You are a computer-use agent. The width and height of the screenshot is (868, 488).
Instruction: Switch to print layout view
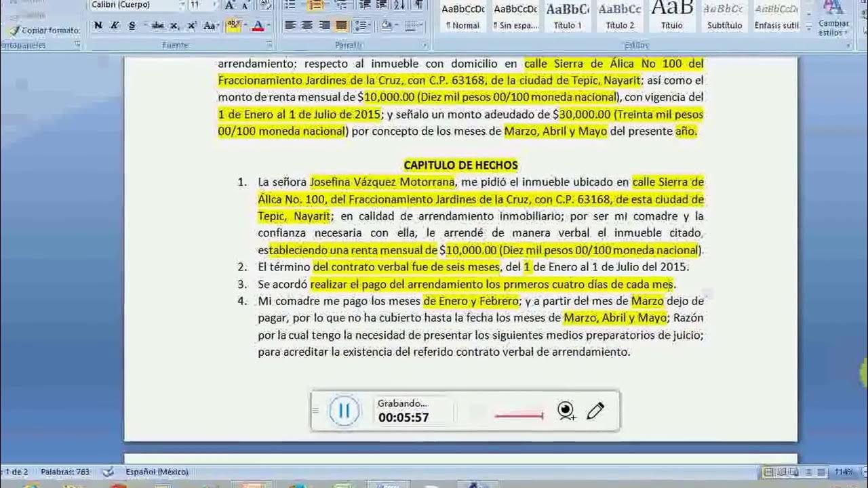pyautogui.click(x=768, y=472)
